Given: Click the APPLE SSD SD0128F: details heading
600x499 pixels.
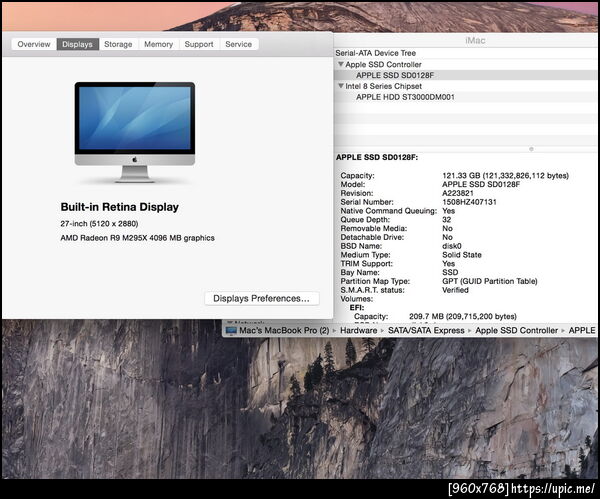Looking at the screenshot, I should pyautogui.click(x=377, y=157).
